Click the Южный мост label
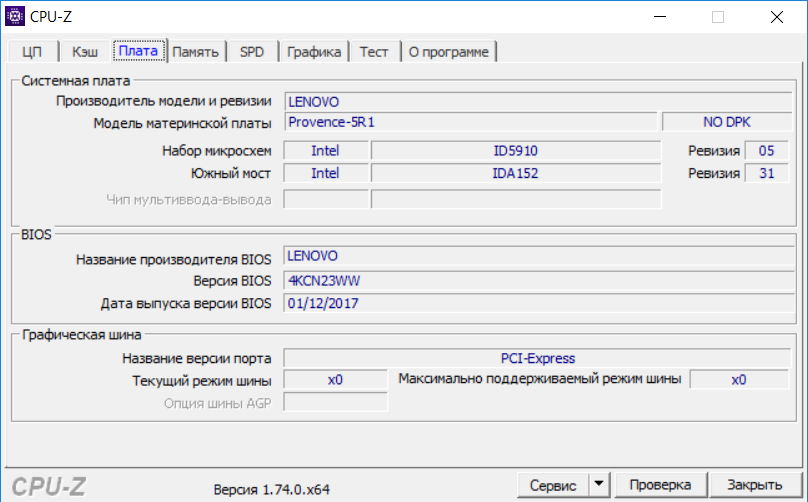Image resolution: width=808 pixels, height=502 pixels. pos(231,174)
